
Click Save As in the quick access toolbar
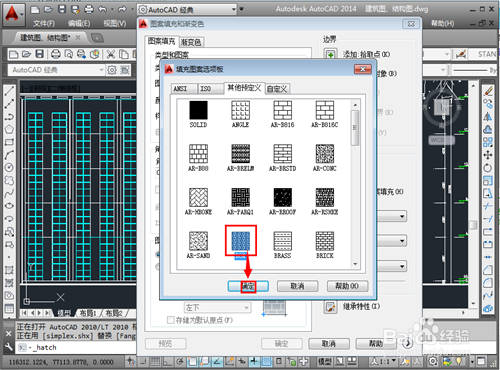click(x=75, y=9)
